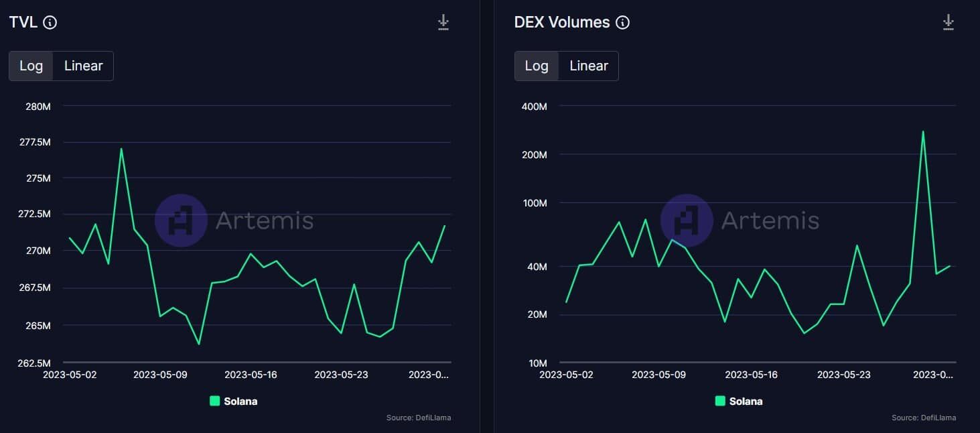The height and width of the screenshot is (433, 980).
Task: Click the Solana legend label under DEX Volumes
Action: click(x=746, y=401)
